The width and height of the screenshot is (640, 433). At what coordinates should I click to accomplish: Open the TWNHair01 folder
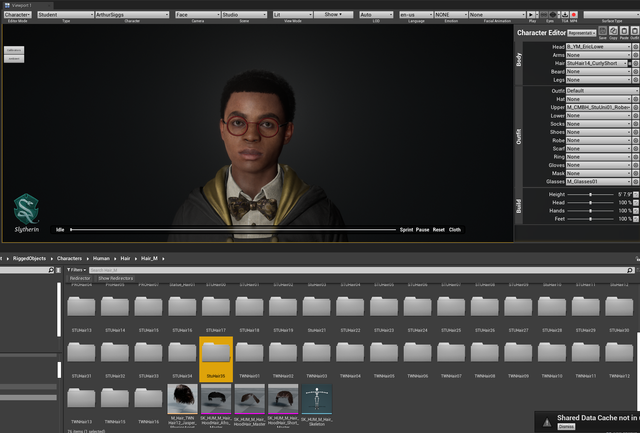[x=249, y=351]
